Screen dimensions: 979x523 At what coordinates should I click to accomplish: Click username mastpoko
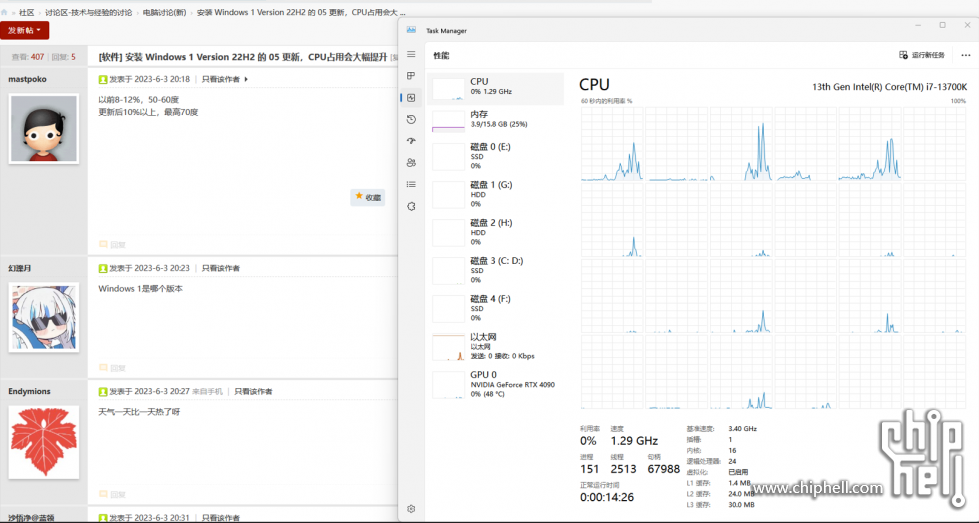coord(27,79)
